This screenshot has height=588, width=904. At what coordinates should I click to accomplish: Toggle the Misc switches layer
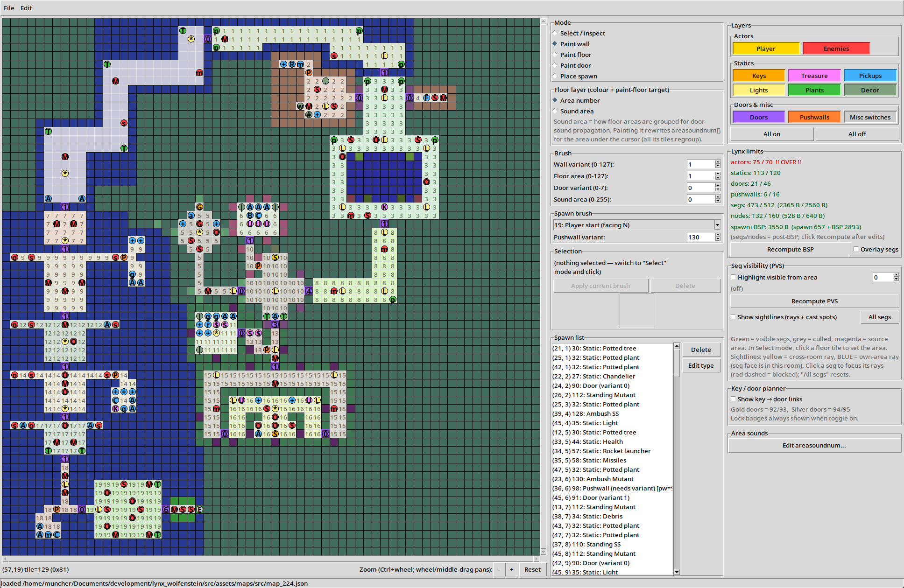click(x=870, y=117)
